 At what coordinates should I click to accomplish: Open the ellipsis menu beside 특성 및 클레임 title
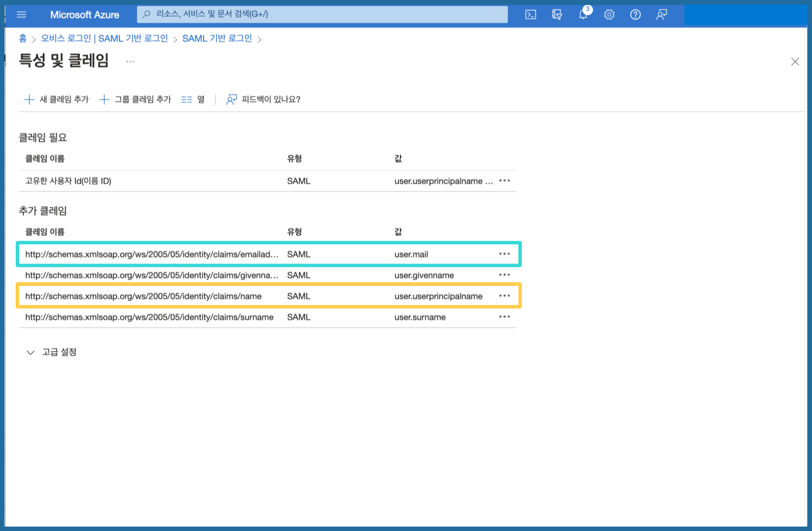coord(130,62)
